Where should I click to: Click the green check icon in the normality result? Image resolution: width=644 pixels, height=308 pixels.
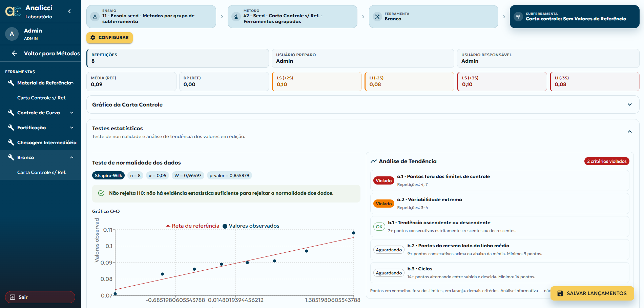point(101,193)
